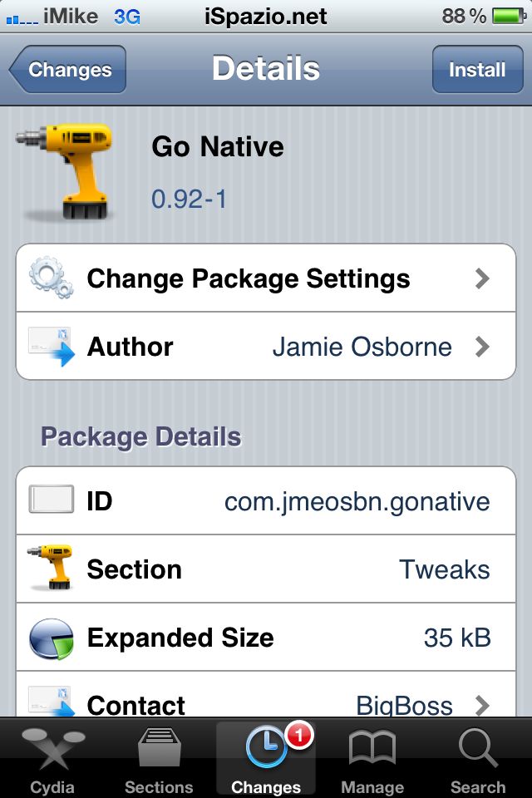The width and height of the screenshot is (532, 798).
Task: Select the Changes tab
Action: click(266, 758)
